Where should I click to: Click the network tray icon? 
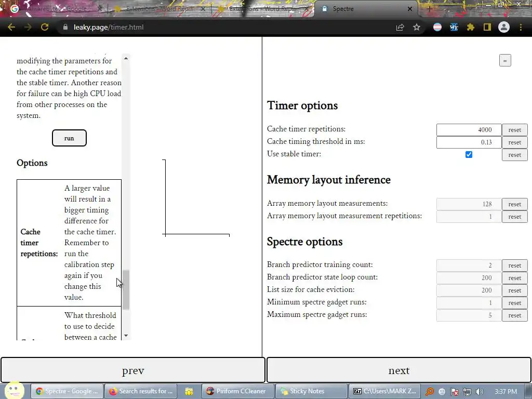467,392
